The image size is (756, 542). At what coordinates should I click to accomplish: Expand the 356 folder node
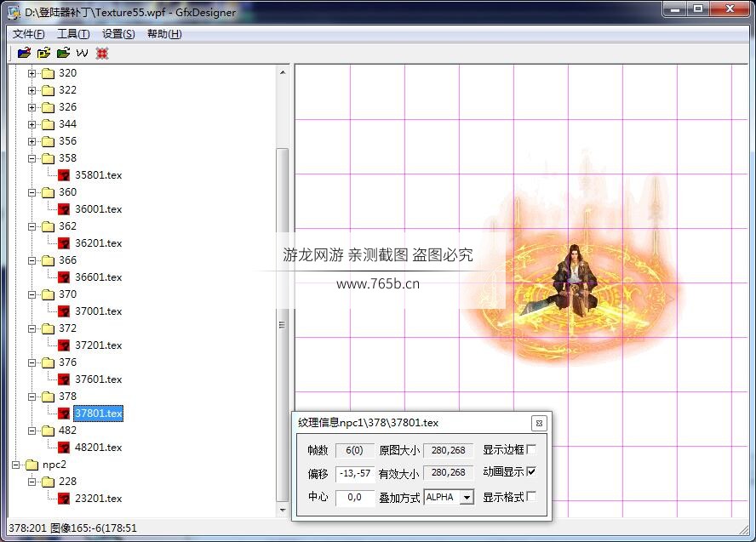pyautogui.click(x=31, y=141)
